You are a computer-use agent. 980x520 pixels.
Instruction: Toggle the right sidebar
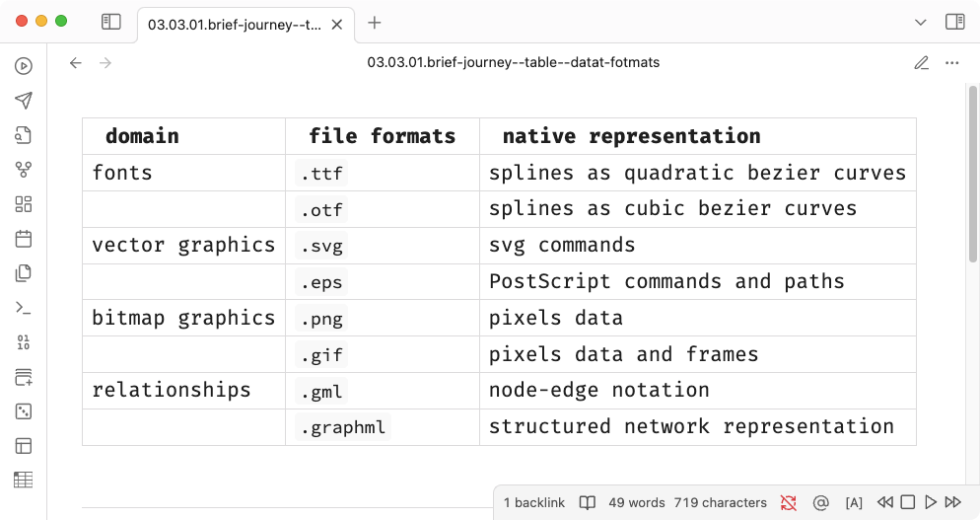tap(955, 22)
